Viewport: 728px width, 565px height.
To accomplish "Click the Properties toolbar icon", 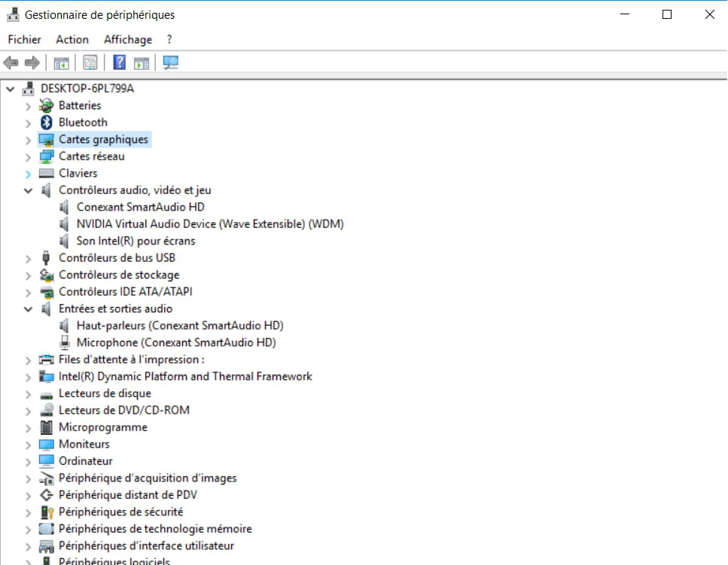I will click(x=90, y=62).
